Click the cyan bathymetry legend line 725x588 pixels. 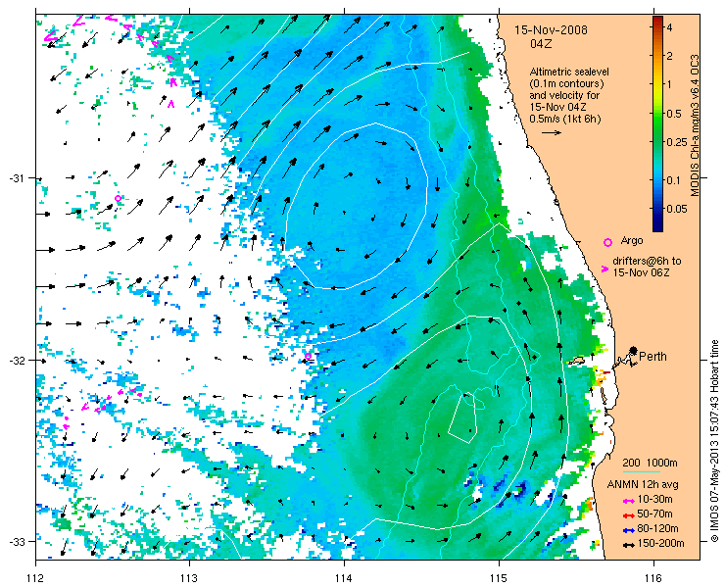641,472
